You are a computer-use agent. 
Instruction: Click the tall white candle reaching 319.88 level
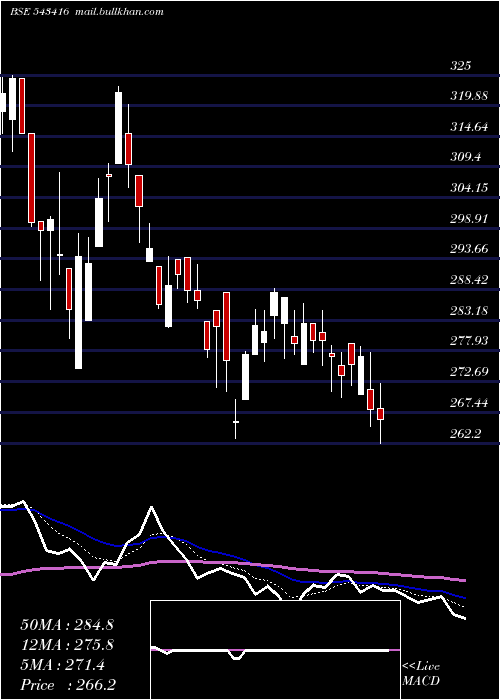(118, 128)
